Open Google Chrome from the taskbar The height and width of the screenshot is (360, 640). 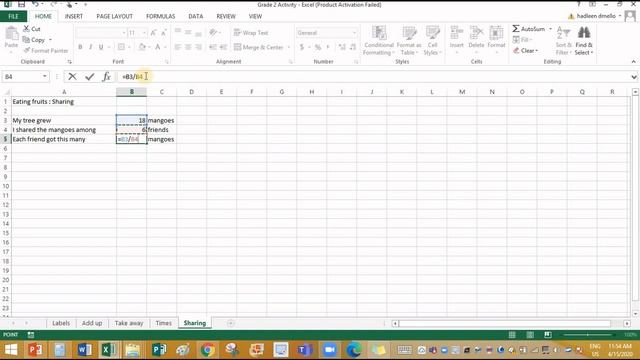pos(207,350)
